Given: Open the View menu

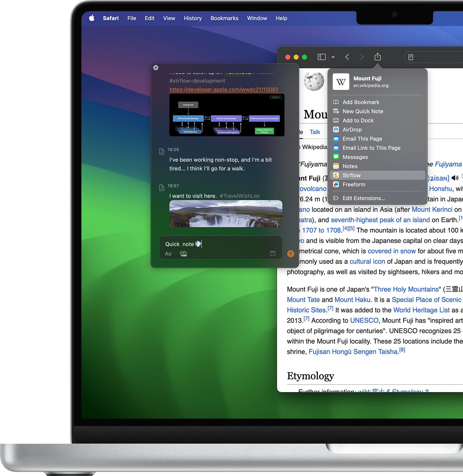Looking at the screenshot, I should pos(169,18).
